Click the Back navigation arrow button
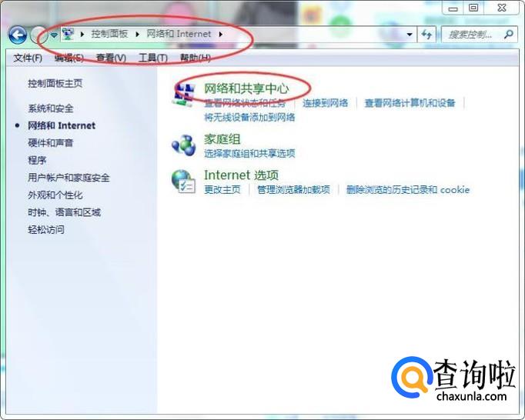525x420 pixels. tap(18, 35)
